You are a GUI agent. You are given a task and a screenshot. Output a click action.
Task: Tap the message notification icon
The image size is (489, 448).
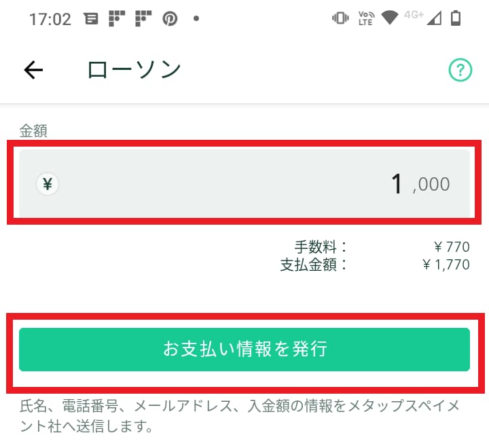[x=90, y=19]
